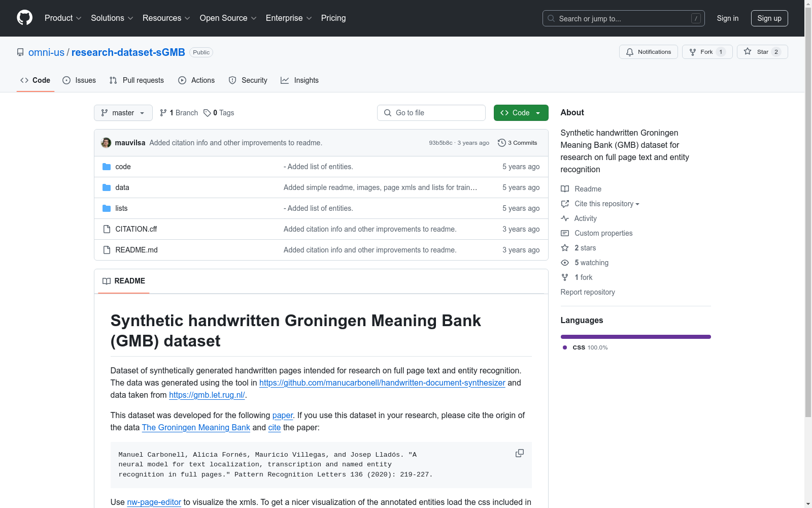This screenshot has height=508, width=812.
Task: Click the CSS purple language dot
Action: click(x=565, y=347)
